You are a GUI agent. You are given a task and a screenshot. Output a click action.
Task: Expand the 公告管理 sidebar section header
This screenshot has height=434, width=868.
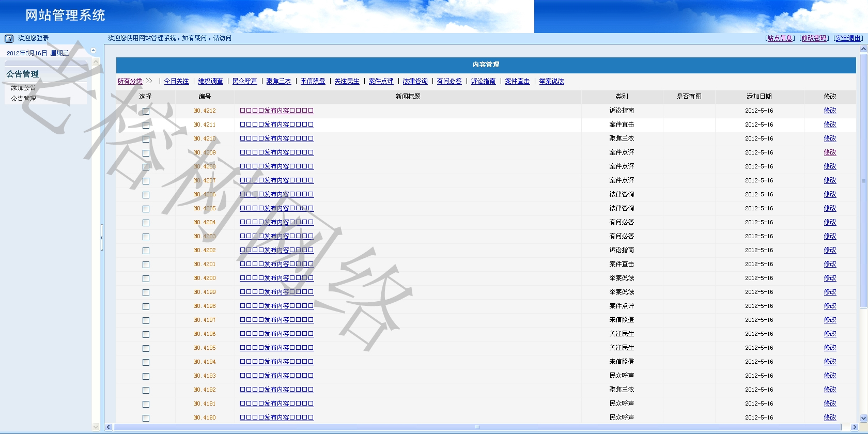(23, 74)
